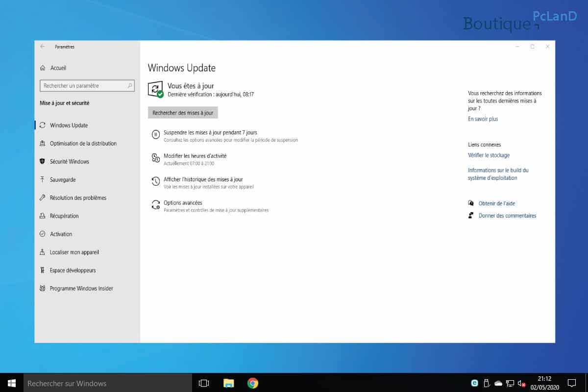Open Espace développeurs settings

pos(68,270)
